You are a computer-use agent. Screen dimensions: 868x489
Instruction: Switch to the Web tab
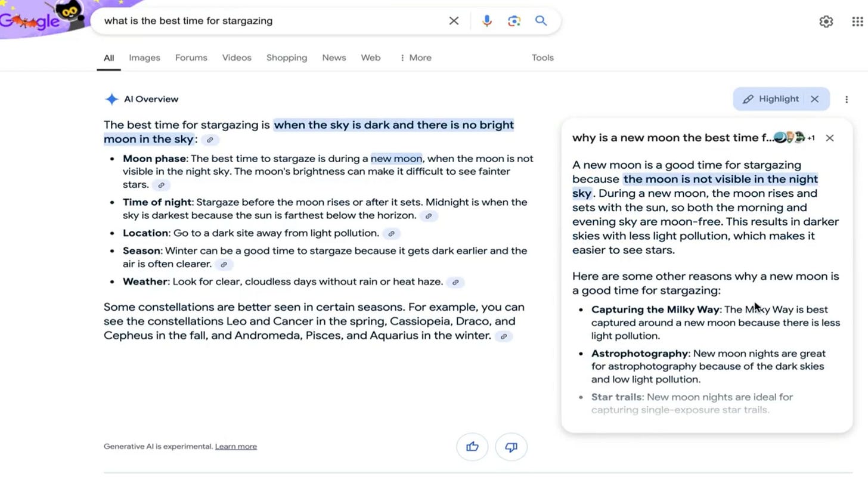coord(370,58)
